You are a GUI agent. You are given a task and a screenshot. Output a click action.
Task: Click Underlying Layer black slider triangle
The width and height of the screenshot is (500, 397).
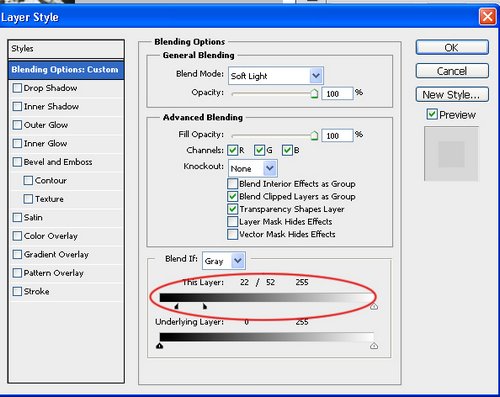[x=160, y=346]
